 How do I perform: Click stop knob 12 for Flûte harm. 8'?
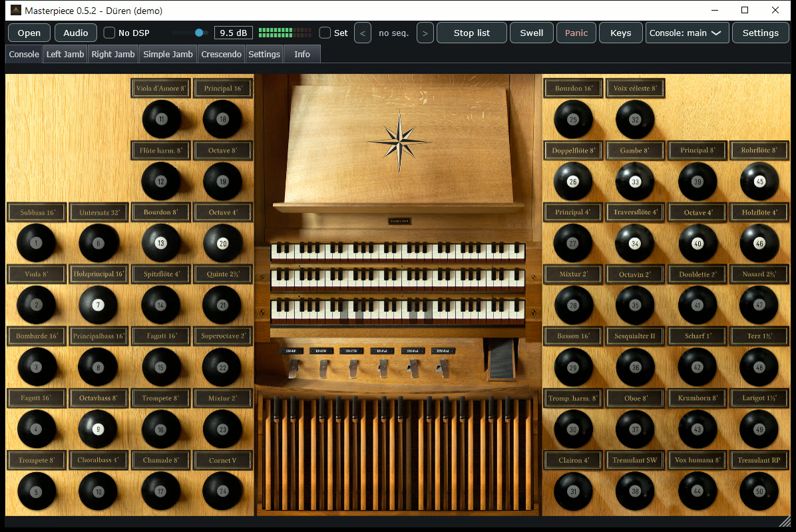coord(161,181)
